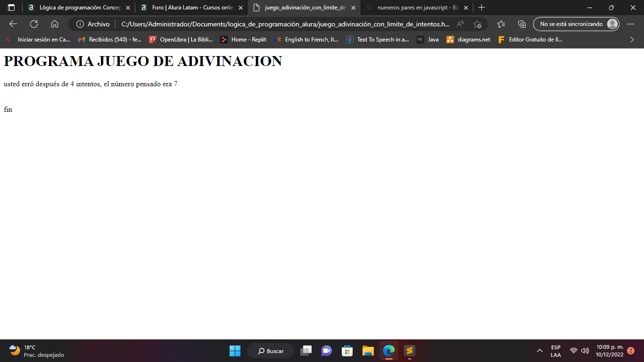Click the No se está sincronizando profile button
The height and width of the screenshot is (362, 644).
(x=576, y=24)
